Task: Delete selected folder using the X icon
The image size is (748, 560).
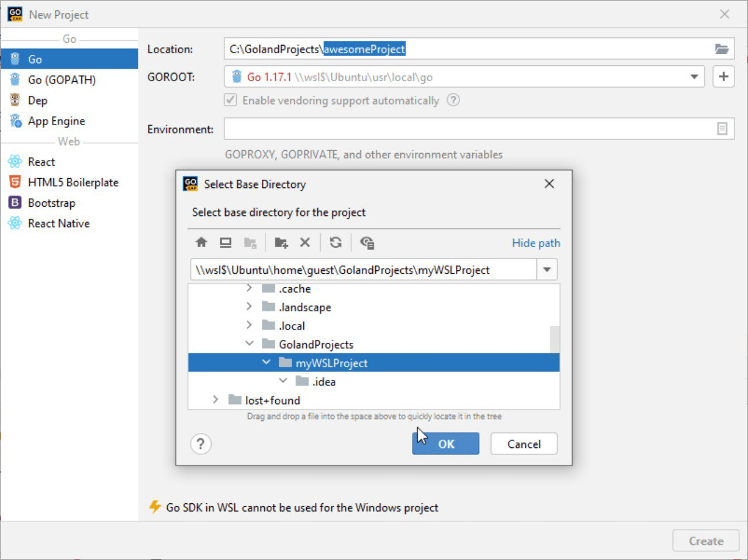Action: coord(304,242)
